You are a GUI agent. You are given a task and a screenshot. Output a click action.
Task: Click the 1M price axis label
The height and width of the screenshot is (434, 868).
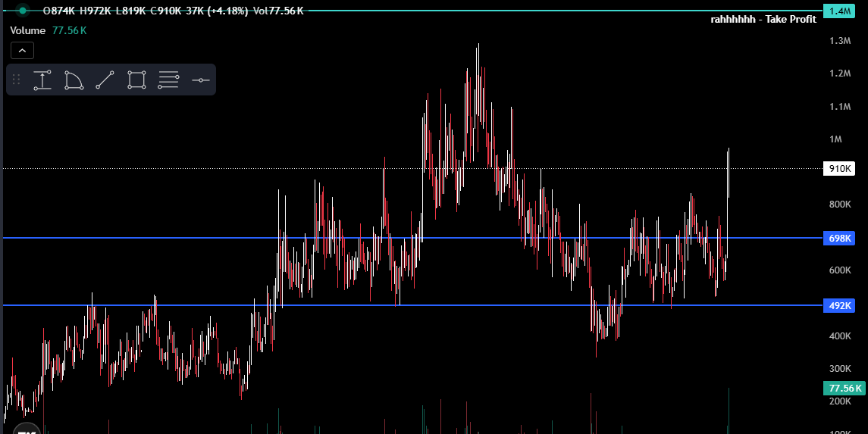pyautogui.click(x=835, y=139)
